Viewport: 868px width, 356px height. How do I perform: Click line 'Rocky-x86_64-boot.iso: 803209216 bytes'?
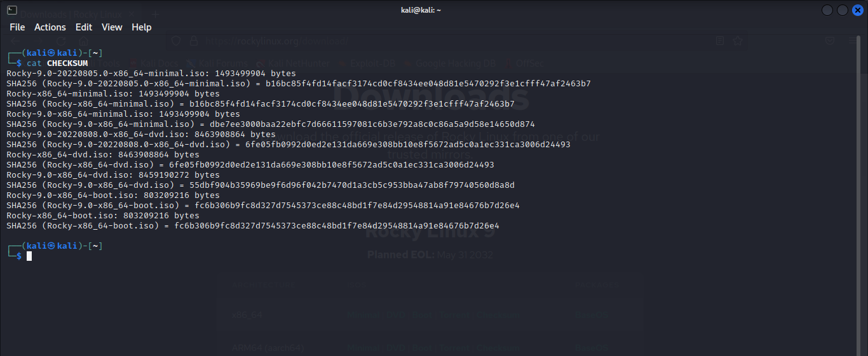tap(103, 215)
